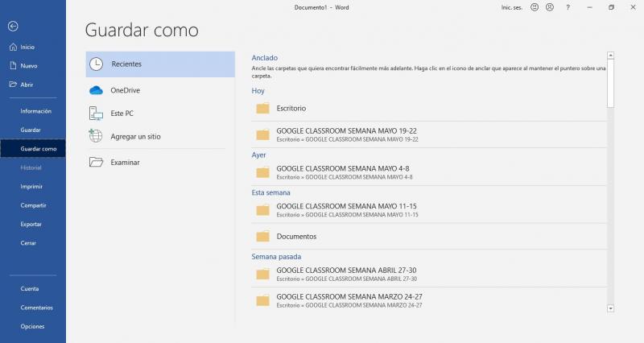Click the scroll up arrow

(x=611, y=56)
